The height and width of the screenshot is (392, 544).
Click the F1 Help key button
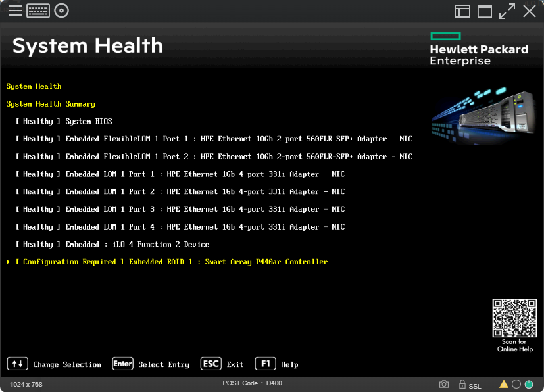(x=265, y=364)
